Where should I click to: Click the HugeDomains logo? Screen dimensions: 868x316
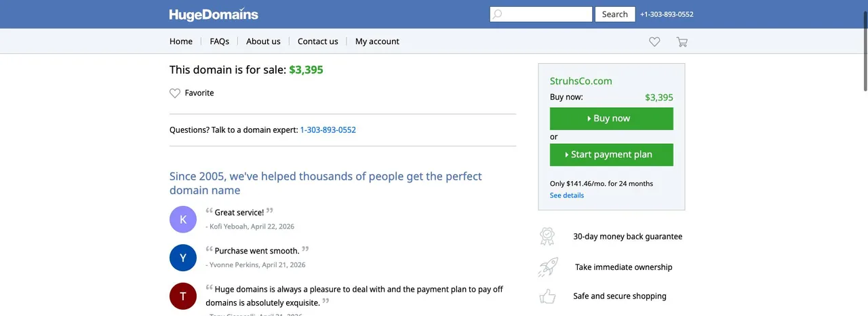(214, 14)
